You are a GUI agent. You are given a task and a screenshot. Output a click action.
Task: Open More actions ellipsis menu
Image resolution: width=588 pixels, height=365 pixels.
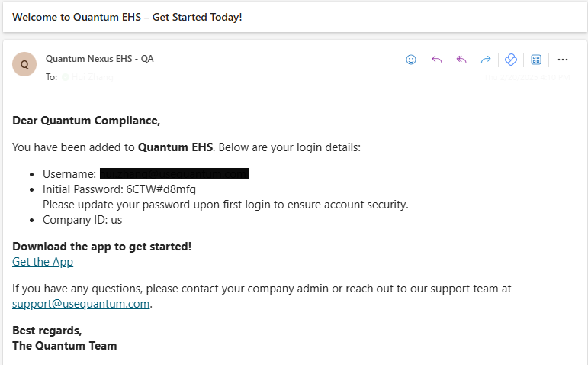click(563, 60)
